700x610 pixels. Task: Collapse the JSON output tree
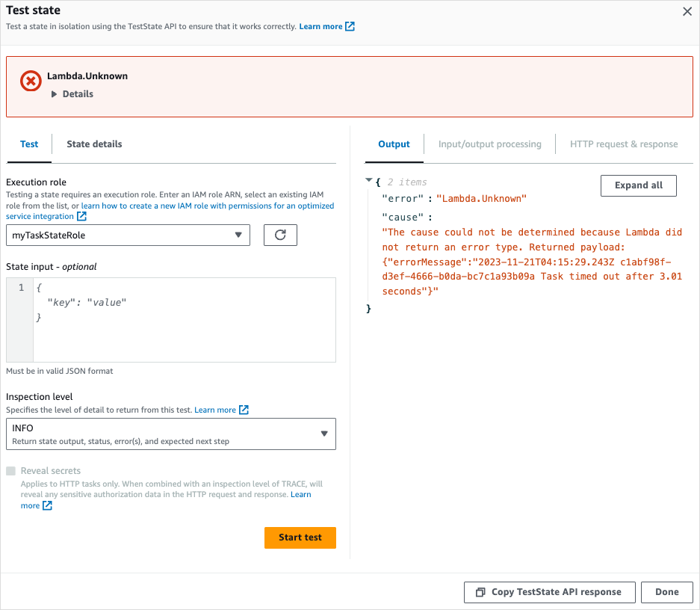pyautogui.click(x=368, y=179)
